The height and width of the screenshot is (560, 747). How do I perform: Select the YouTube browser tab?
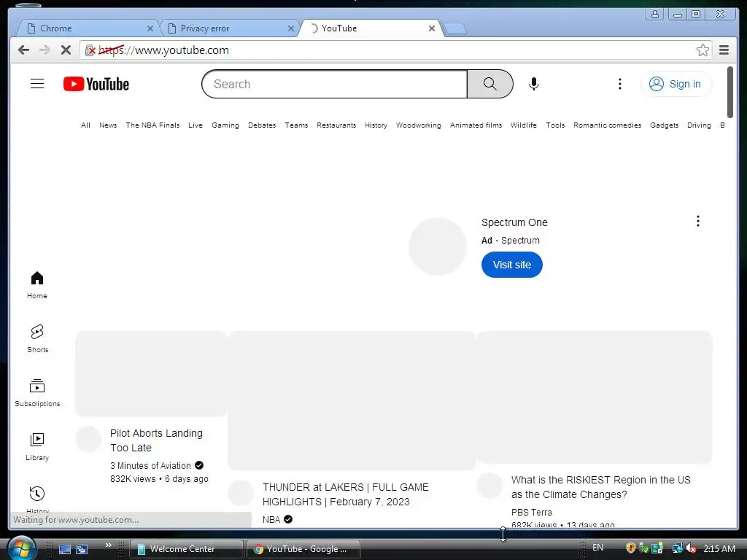coord(369,28)
